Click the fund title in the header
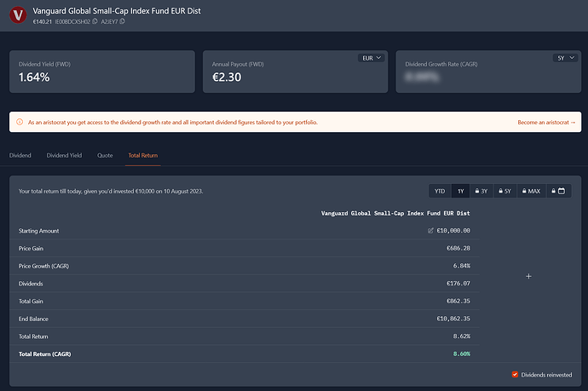 coord(117,11)
